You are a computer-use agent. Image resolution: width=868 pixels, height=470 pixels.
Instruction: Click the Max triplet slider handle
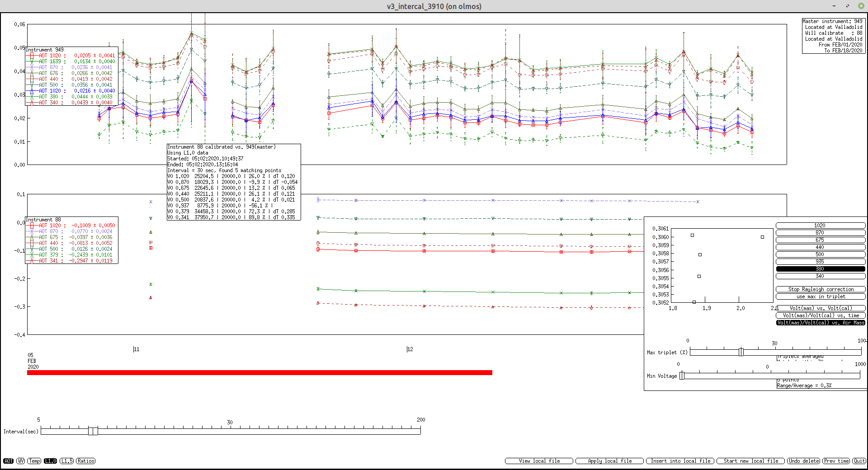coord(741,352)
